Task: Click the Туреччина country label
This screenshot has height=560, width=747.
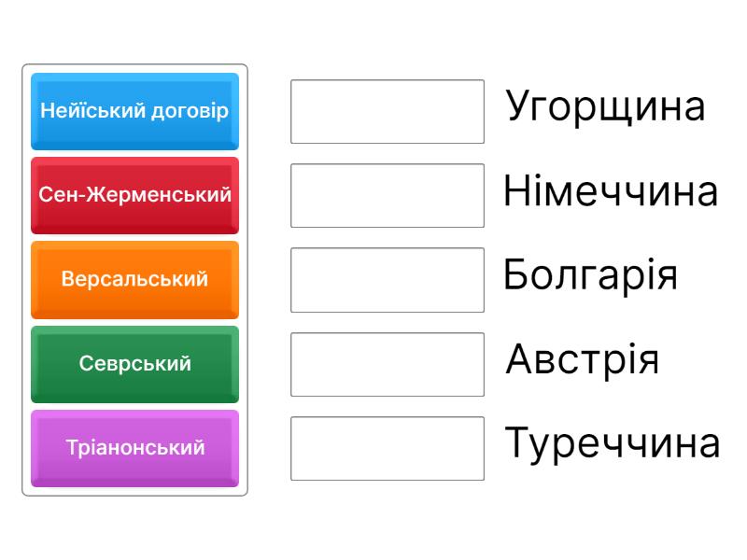Action: click(613, 443)
